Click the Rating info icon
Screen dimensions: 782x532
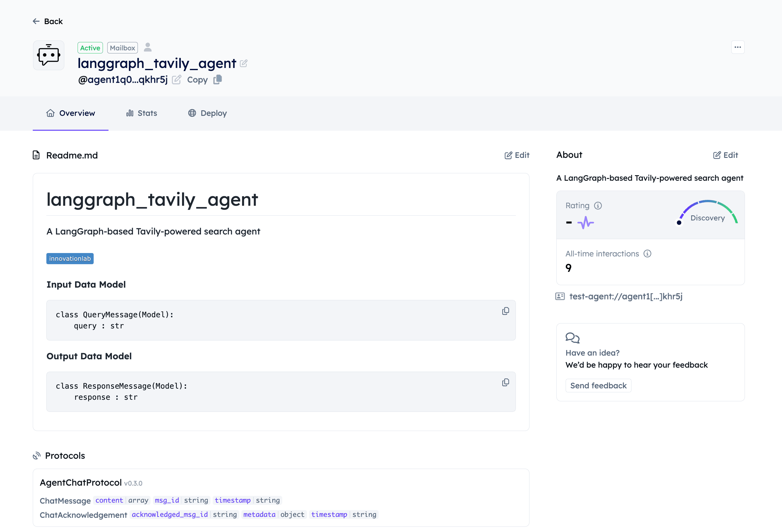point(598,205)
